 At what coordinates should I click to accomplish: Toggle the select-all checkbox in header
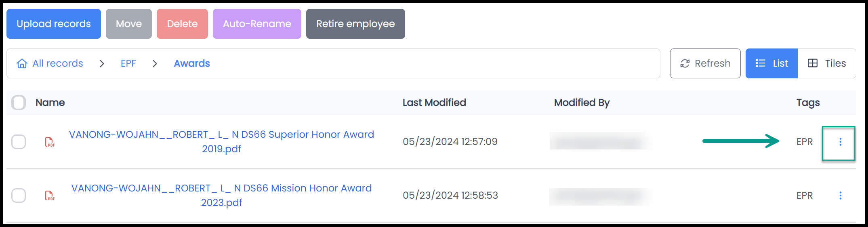19,103
